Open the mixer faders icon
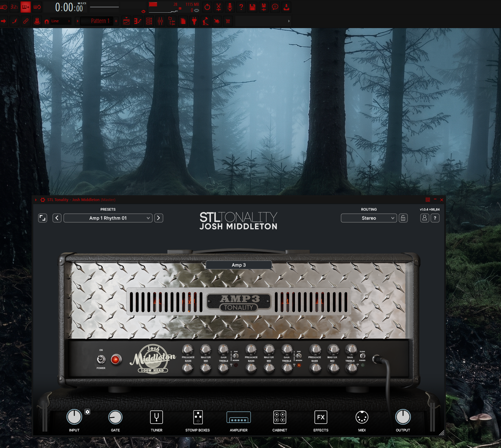Screen dimensions: 501x448 tap(160, 21)
